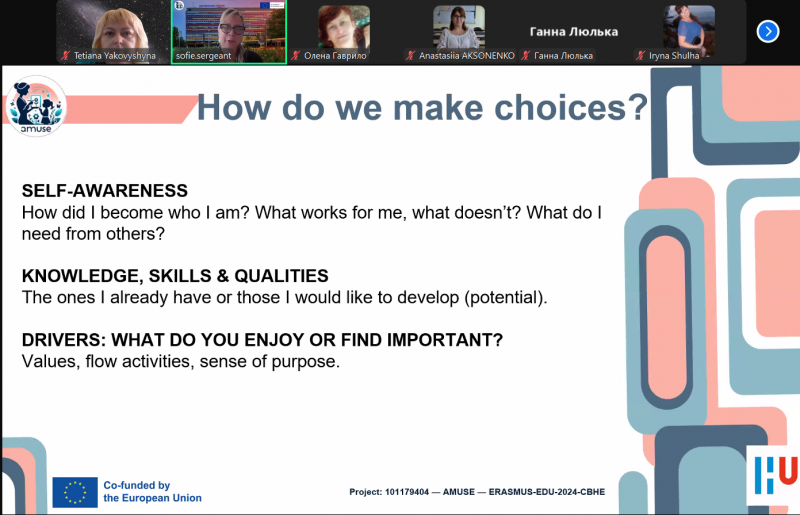Select Олена Гаврило's video thumbnail
This screenshot has height=515, width=800.
tap(344, 26)
